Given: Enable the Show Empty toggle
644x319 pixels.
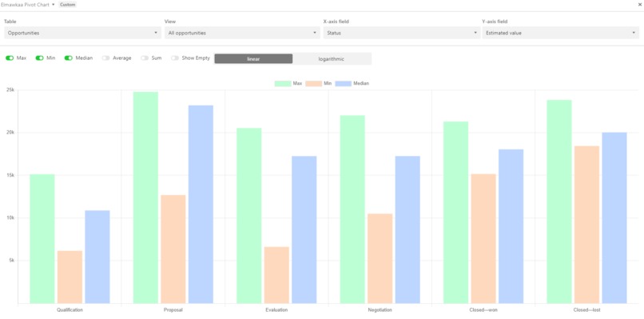Looking at the screenshot, I should pos(175,58).
